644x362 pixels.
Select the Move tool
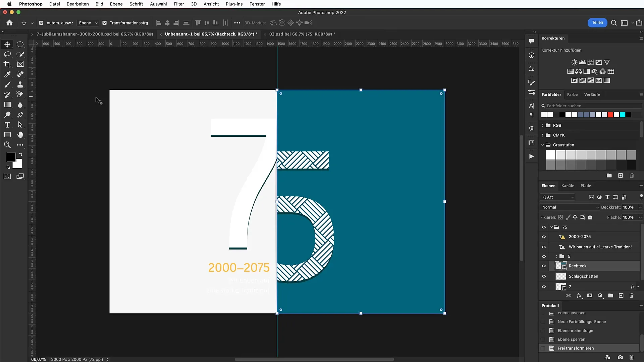pyautogui.click(x=7, y=44)
